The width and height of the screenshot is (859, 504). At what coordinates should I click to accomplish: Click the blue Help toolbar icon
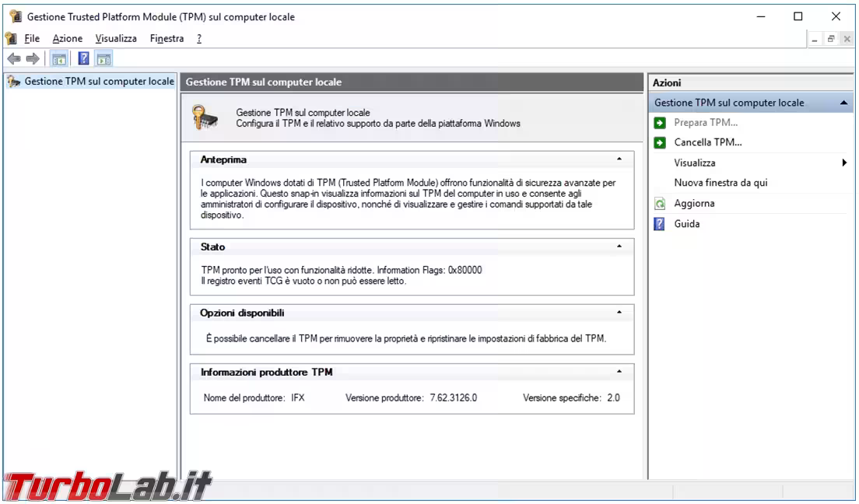pyautogui.click(x=83, y=59)
